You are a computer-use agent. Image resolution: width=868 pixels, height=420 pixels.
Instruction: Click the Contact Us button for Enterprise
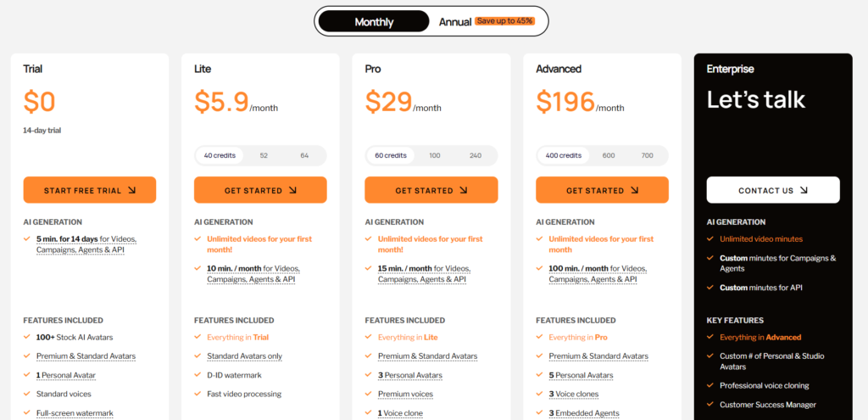(773, 190)
